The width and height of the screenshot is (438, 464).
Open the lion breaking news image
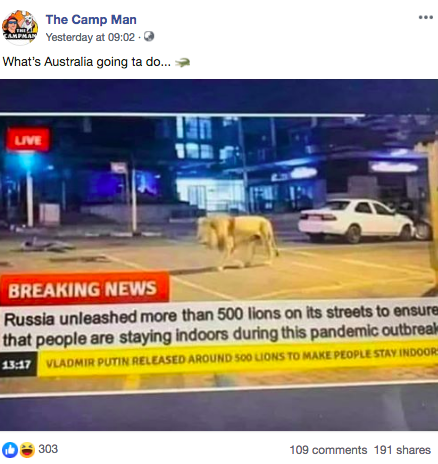(x=219, y=255)
